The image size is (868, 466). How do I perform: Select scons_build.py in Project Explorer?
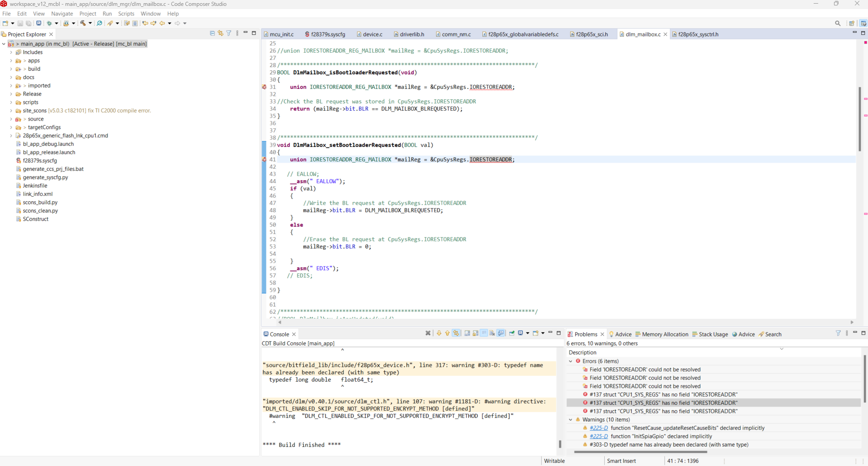[x=40, y=203]
